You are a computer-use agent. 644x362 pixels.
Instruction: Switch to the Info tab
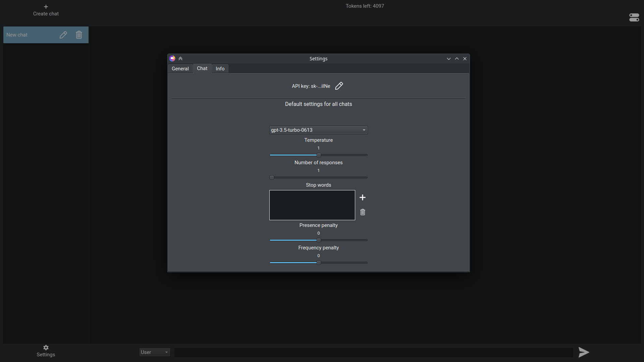tap(220, 69)
